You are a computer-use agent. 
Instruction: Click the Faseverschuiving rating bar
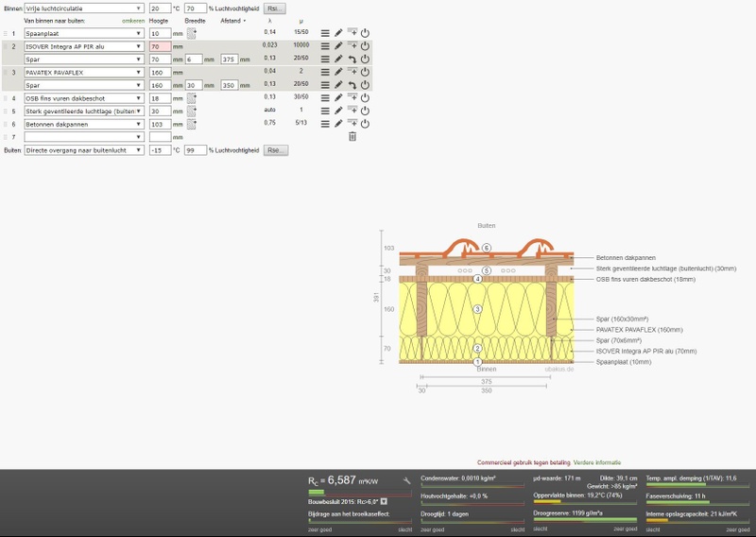(x=697, y=502)
